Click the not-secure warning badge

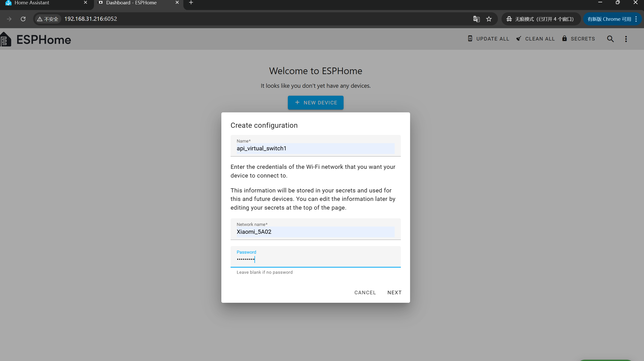point(48,19)
